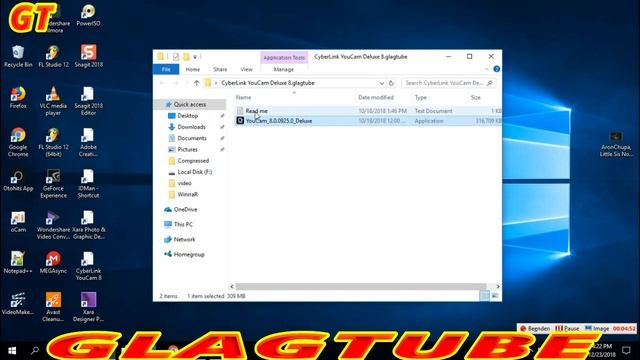Click the horizontal scrollbar in file list

pyautogui.click(x=361, y=287)
